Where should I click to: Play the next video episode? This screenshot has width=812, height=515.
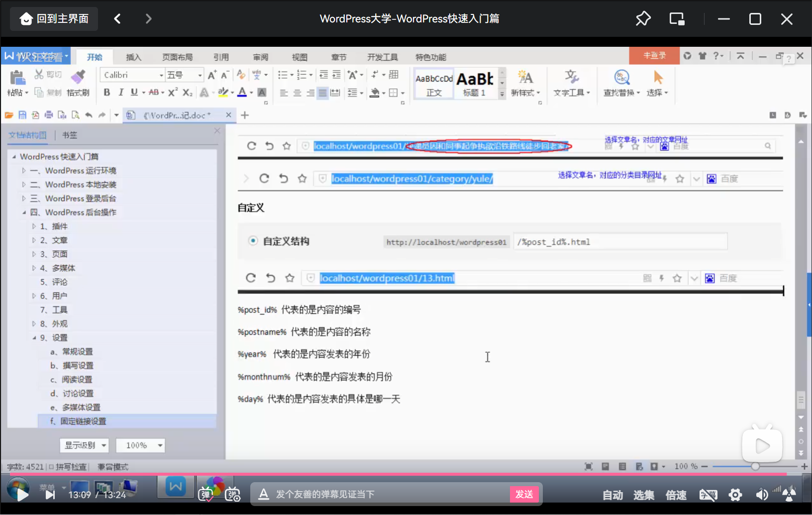tap(50, 495)
